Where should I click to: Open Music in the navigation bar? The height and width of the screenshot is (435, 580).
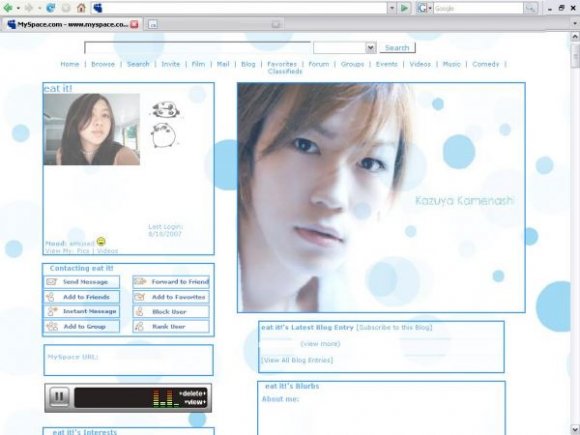(x=452, y=64)
